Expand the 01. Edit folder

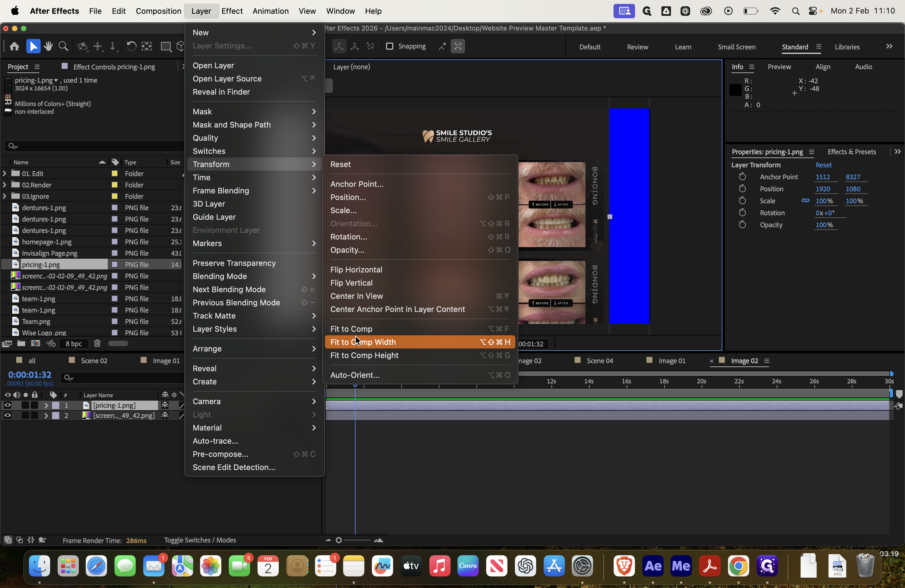4,173
